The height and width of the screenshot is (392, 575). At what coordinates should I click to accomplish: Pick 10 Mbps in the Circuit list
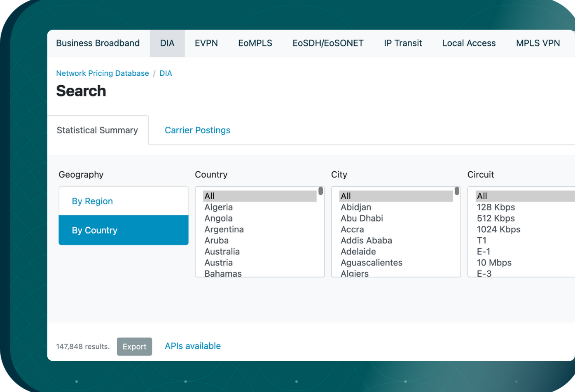coord(494,263)
